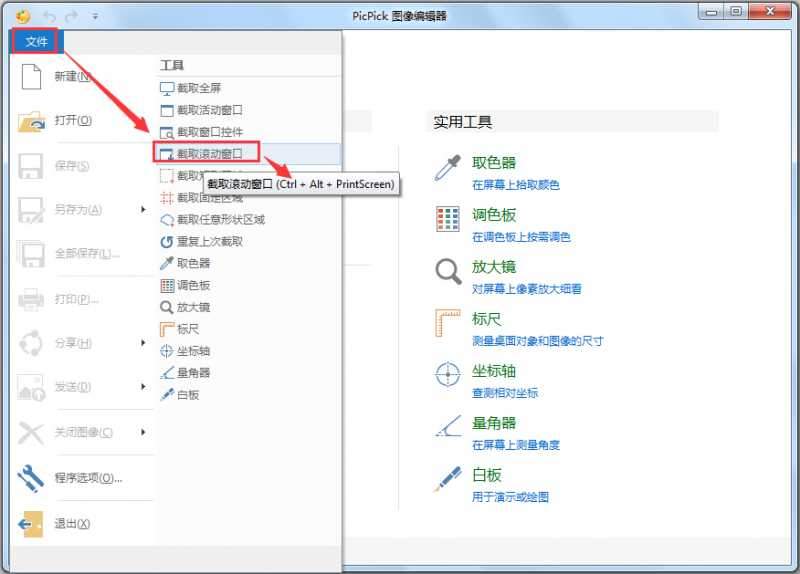
Task: Click the 程序选项 wrench icon
Action: coord(32,479)
